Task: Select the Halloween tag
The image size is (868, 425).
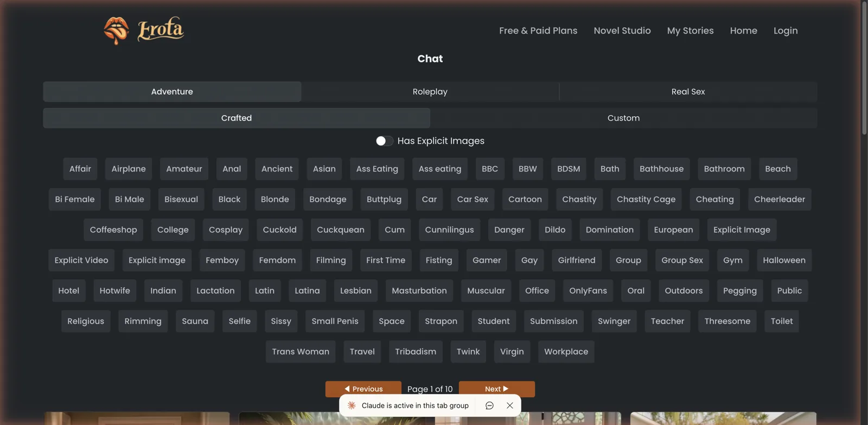Action: coord(784,260)
